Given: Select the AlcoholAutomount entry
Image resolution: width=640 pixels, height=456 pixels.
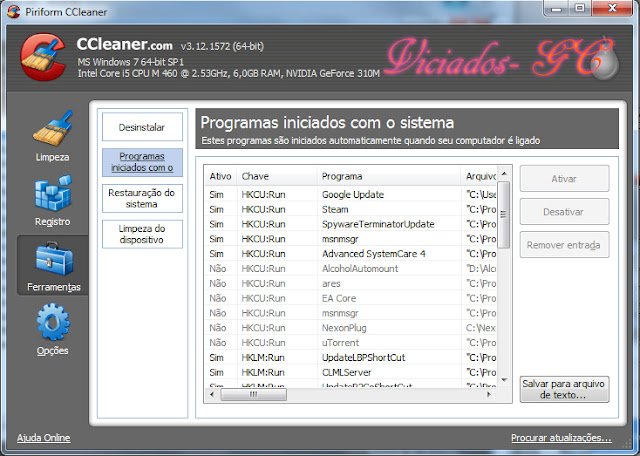Looking at the screenshot, I should [x=351, y=269].
